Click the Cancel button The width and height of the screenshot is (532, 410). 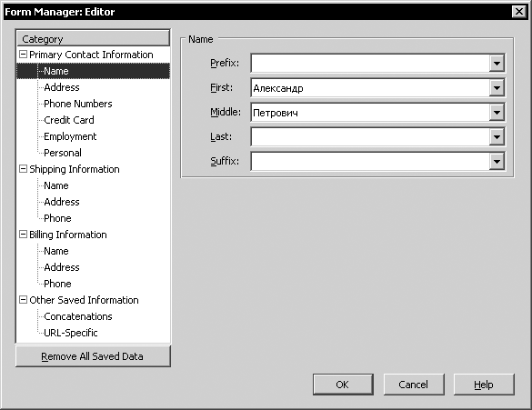point(414,385)
